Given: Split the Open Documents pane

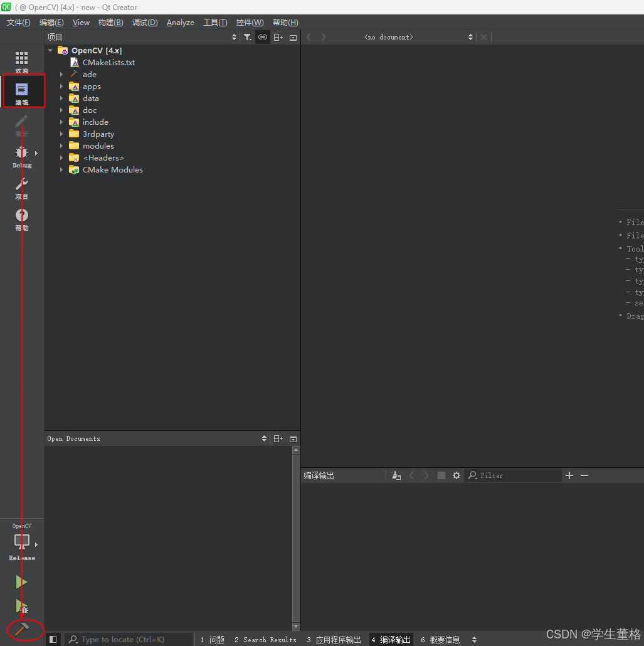Looking at the screenshot, I should click(278, 439).
